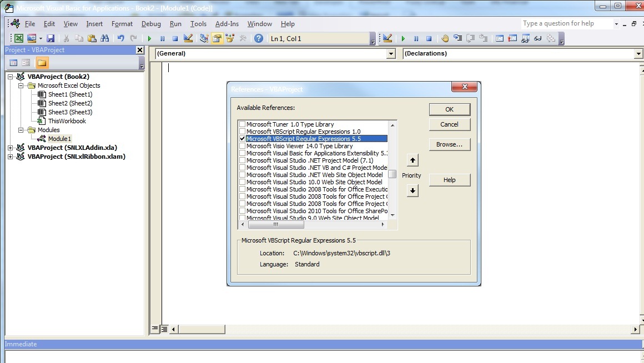Open the Window menu
Image resolution: width=644 pixels, height=363 pixels.
point(260,24)
